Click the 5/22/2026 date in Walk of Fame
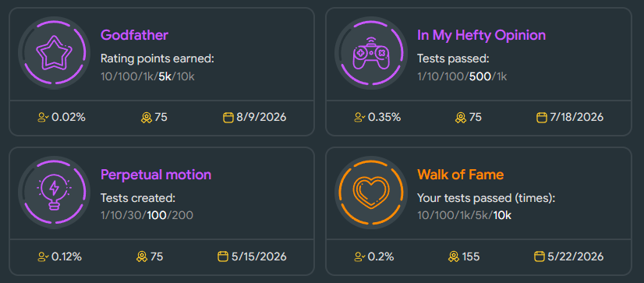This screenshot has height=283, width=644. click(x=575, y=257)
